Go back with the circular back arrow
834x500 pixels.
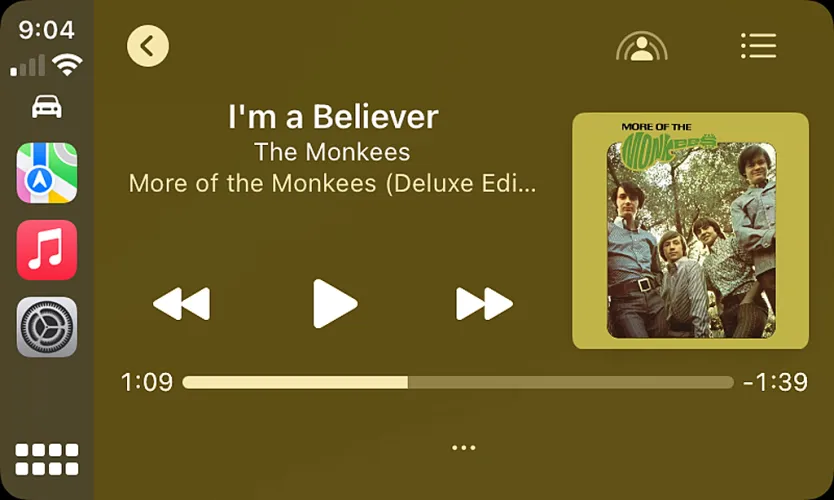click(x=148, y=46)
